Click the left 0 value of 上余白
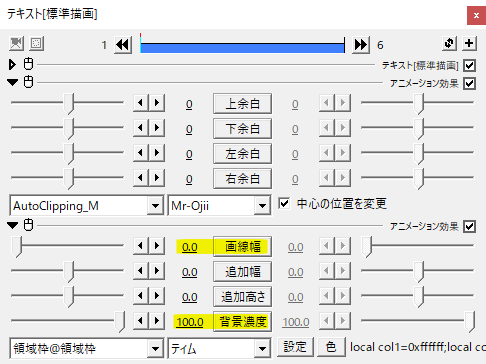The height and width of the screenshot is (364, 486). click(189, 104)
